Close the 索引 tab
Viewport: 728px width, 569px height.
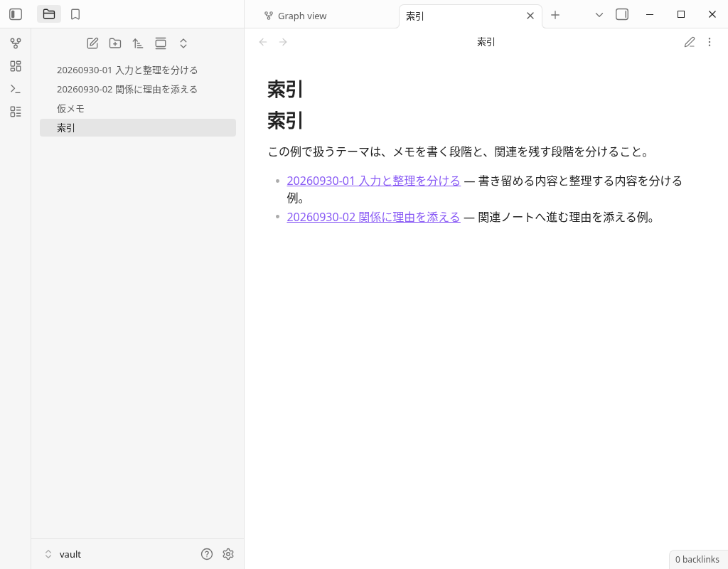(530, 16)
